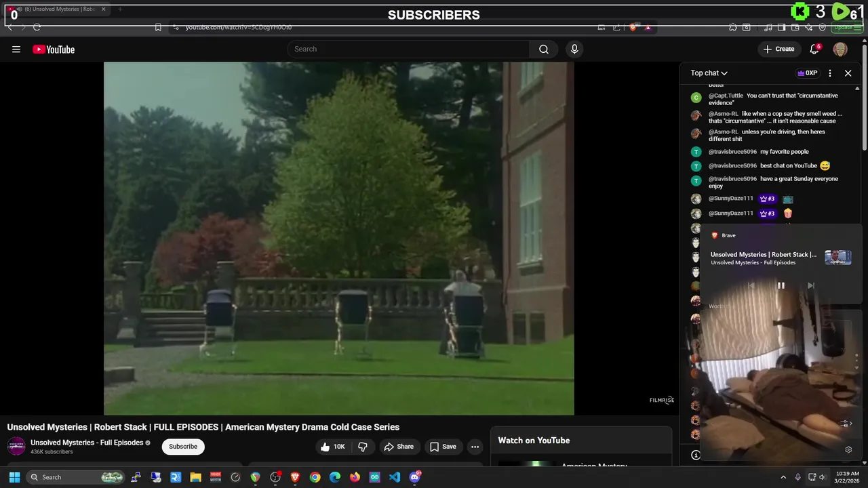The height and width of the screenshot is (488, 868).
Task: Open the taskbar clock and date
Action: (847, 477)
